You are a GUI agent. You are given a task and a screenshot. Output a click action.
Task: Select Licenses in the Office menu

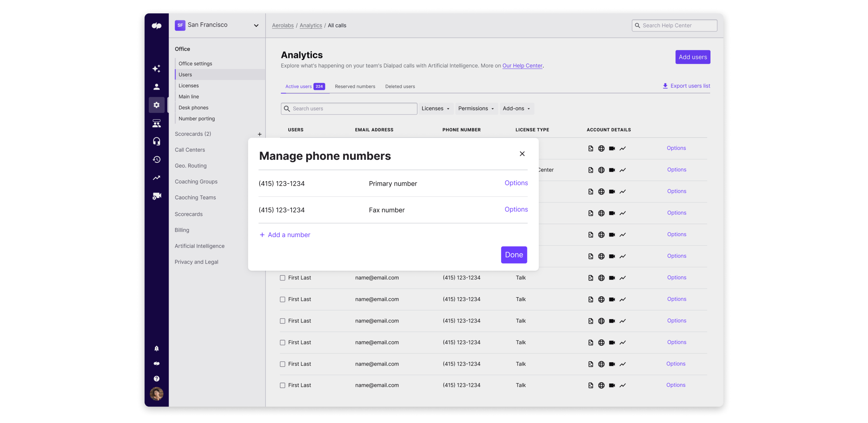188,86
